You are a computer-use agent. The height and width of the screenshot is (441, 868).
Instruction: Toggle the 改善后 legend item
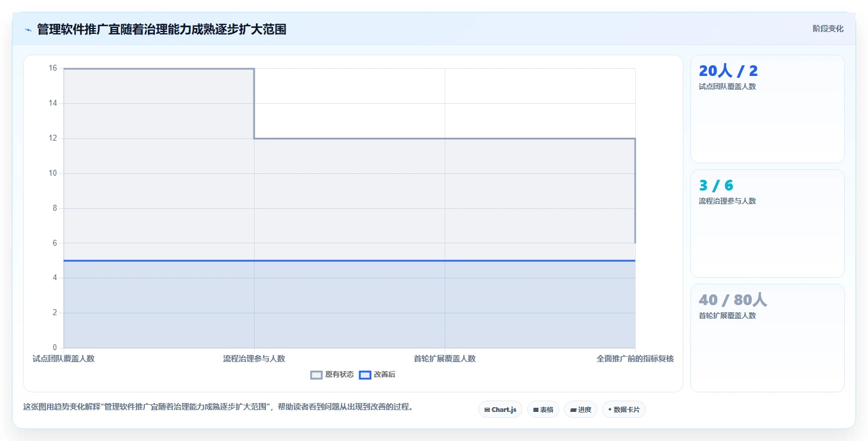377,375
